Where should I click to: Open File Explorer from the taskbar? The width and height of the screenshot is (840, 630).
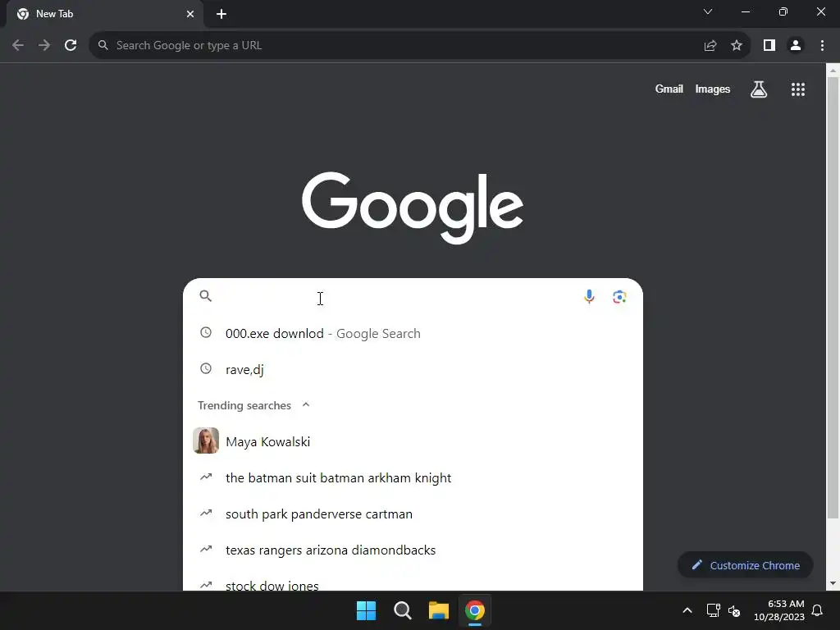click(x=439, y=610)
